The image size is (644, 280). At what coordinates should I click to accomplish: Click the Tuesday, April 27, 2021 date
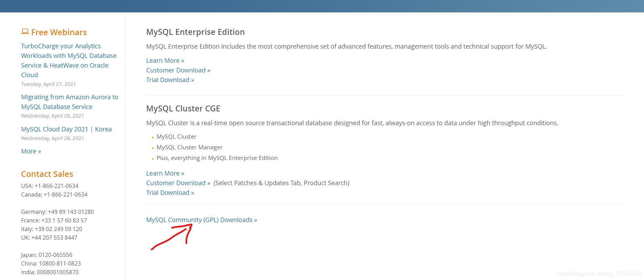(x=48, y=84)
